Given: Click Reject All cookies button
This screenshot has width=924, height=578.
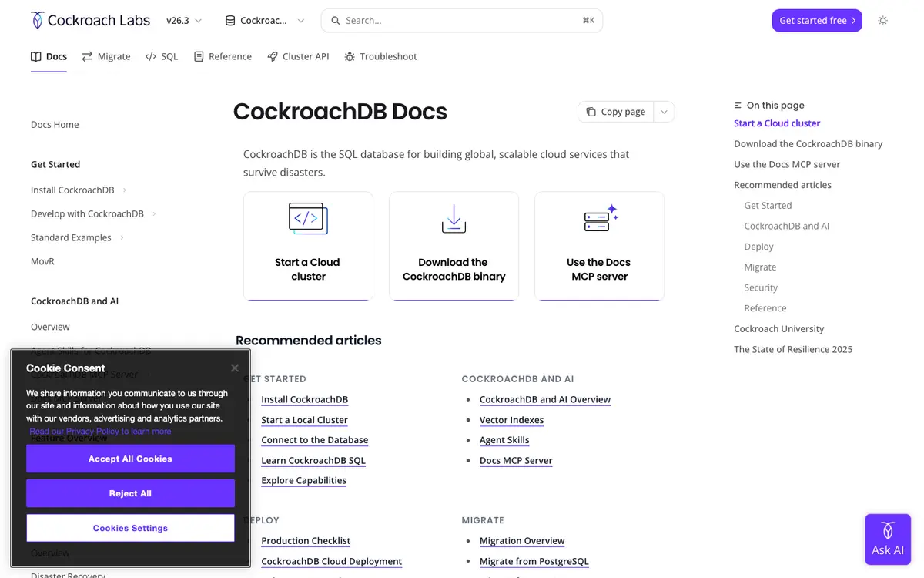Looking at the screenshot, I should click(130, 493).
